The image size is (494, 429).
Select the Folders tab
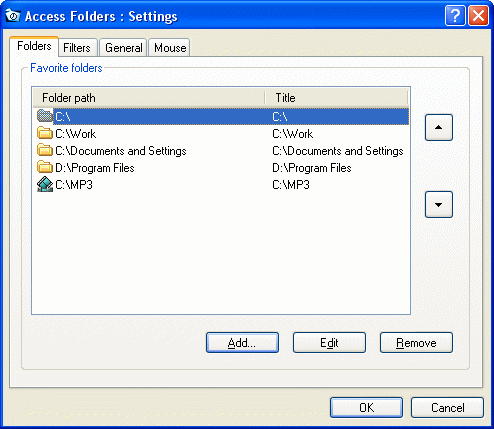tap(34, 46)
